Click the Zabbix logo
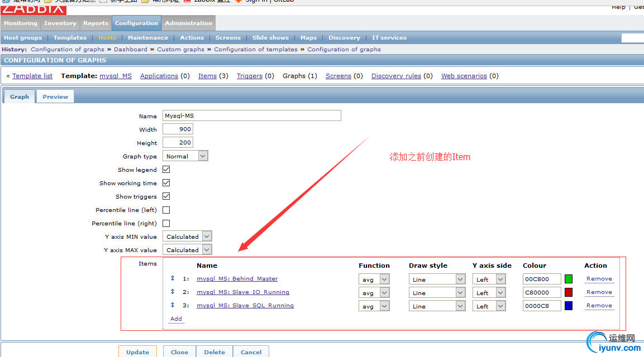This screenshot has width=644, height=357. tap(34, 9)
